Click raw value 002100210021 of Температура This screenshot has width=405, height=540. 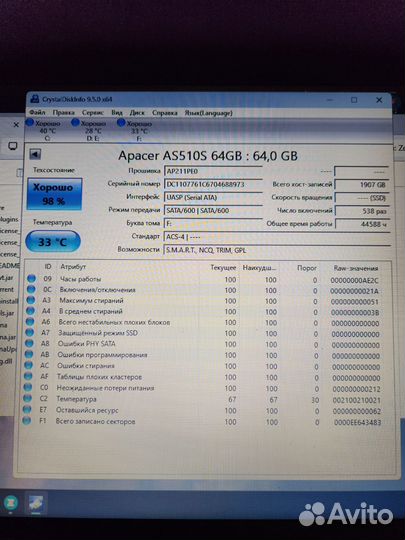[x=356, y=400]
